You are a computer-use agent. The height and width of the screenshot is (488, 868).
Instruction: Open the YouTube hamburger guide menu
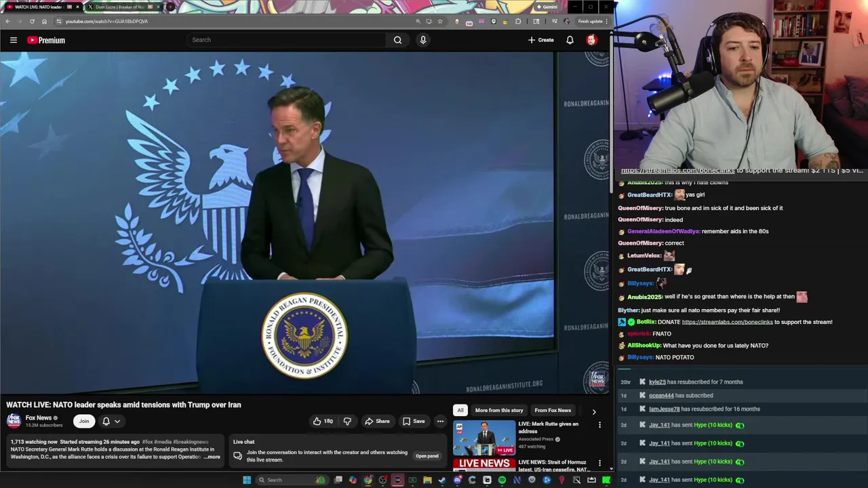[14, 40]
